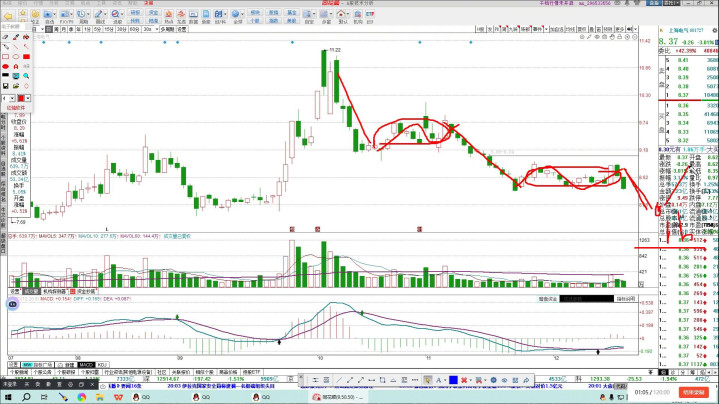Select the blue color swatch in floating toolbar

(453, 380)
